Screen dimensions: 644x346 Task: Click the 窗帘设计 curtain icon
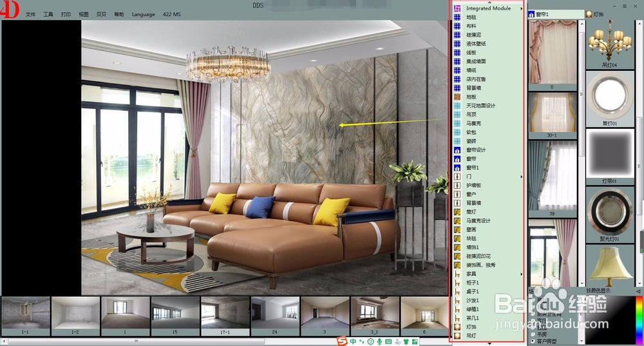pos(457,150)
